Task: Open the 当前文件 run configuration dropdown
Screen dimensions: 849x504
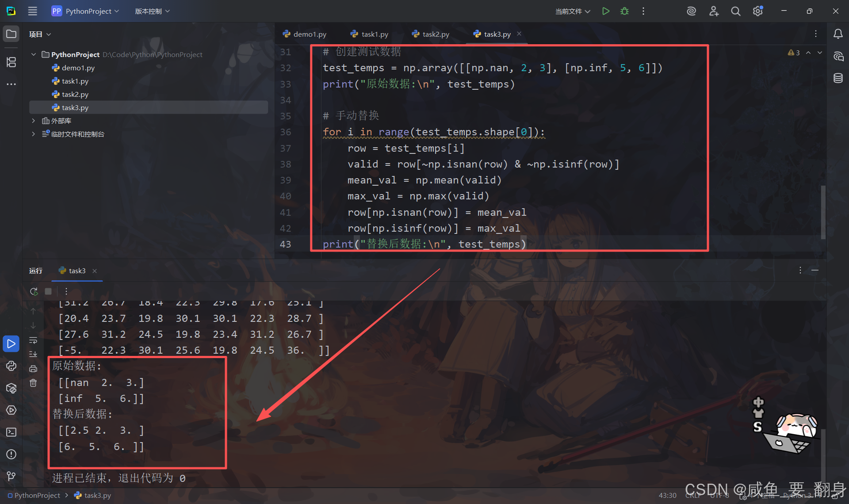Action: pos(573,11)
